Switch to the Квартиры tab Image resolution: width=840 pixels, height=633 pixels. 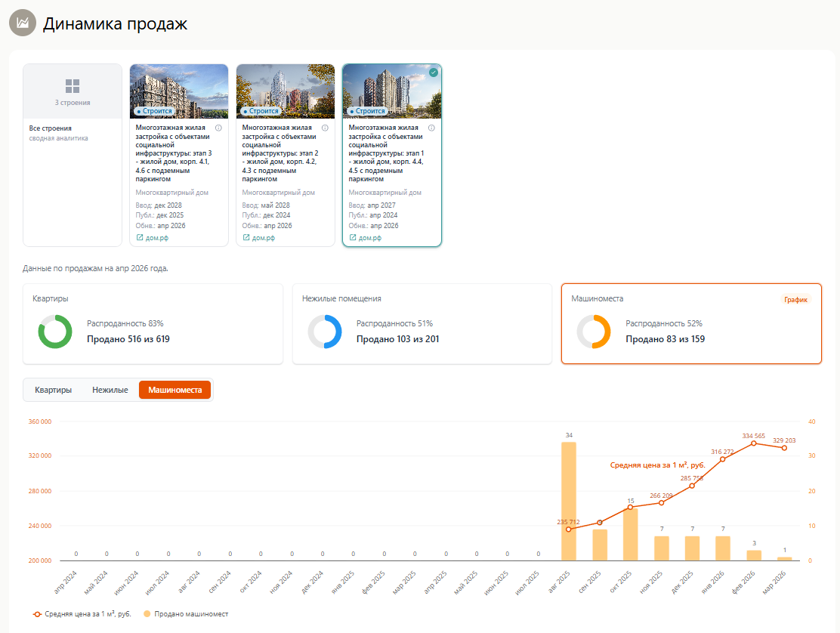click(x=54, y=390)
